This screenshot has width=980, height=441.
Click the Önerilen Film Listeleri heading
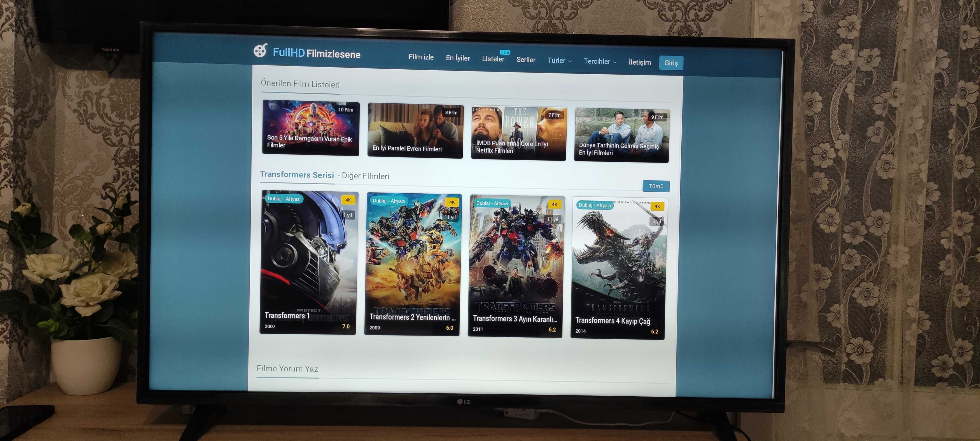pyautogui.click(x=300, y=84)
